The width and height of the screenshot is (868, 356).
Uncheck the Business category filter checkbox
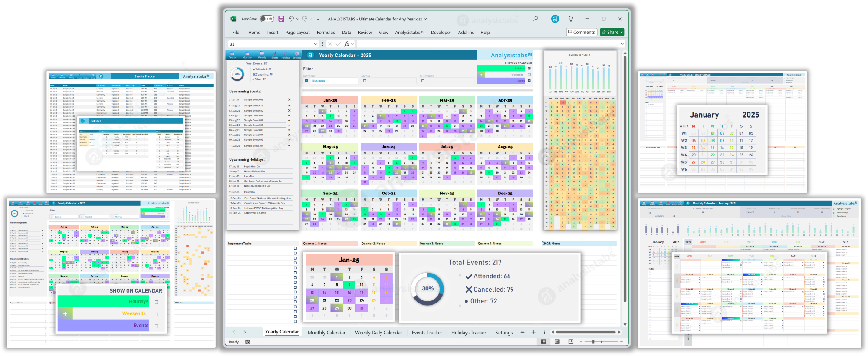306,81
